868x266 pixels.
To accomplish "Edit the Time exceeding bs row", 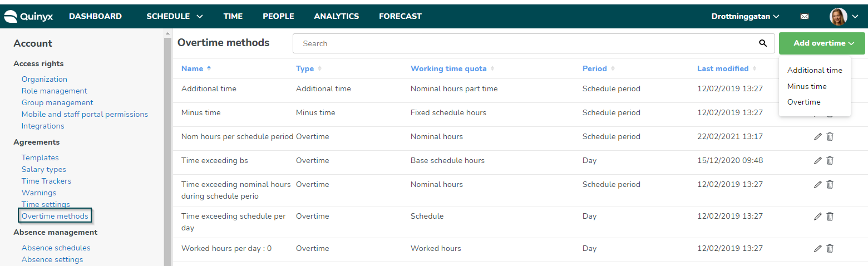I will point(817,160).
